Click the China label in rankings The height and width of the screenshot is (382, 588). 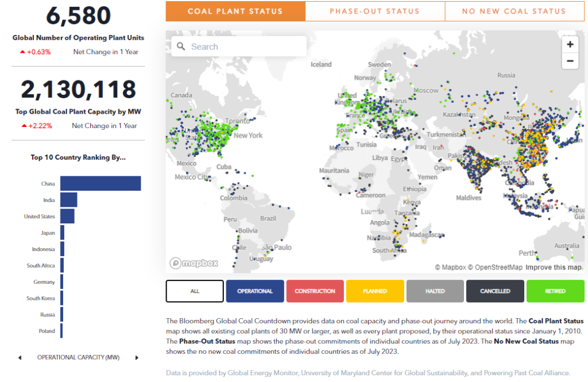click(48, 183)
